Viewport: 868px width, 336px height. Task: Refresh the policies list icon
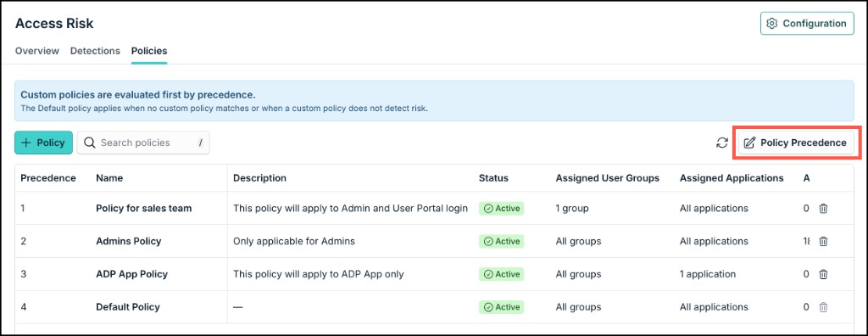[722, 143]
